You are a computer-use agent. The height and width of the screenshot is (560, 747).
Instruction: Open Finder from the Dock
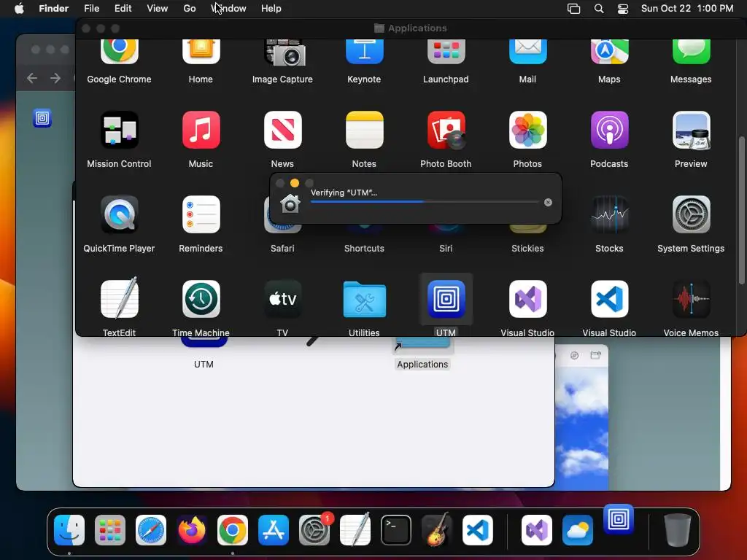[69, 529]
